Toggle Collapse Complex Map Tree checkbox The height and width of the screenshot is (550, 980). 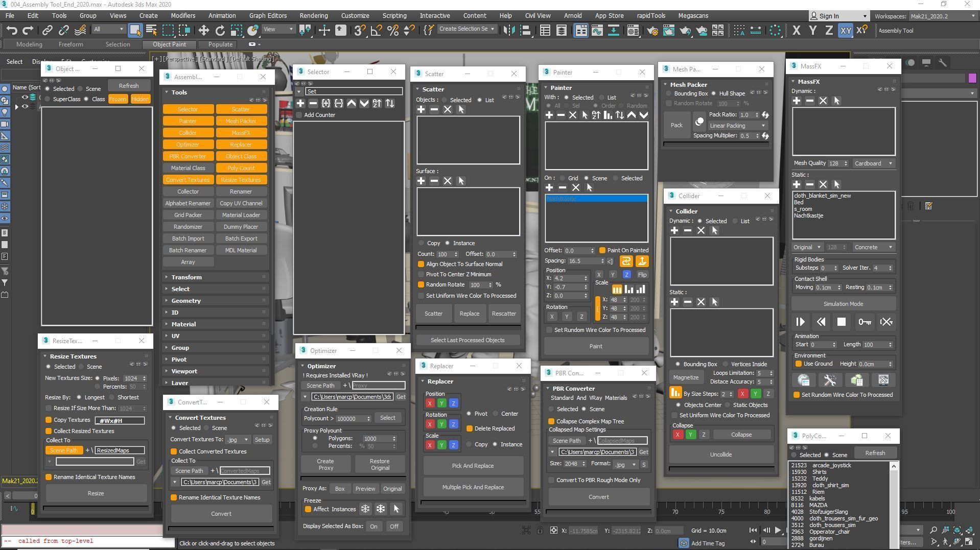(551, 421)
